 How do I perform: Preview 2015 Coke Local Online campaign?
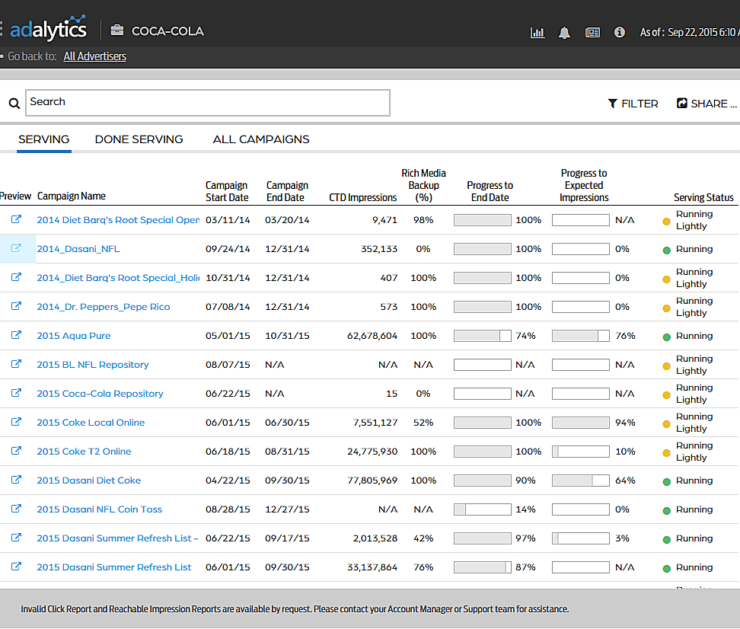[16, 422]
